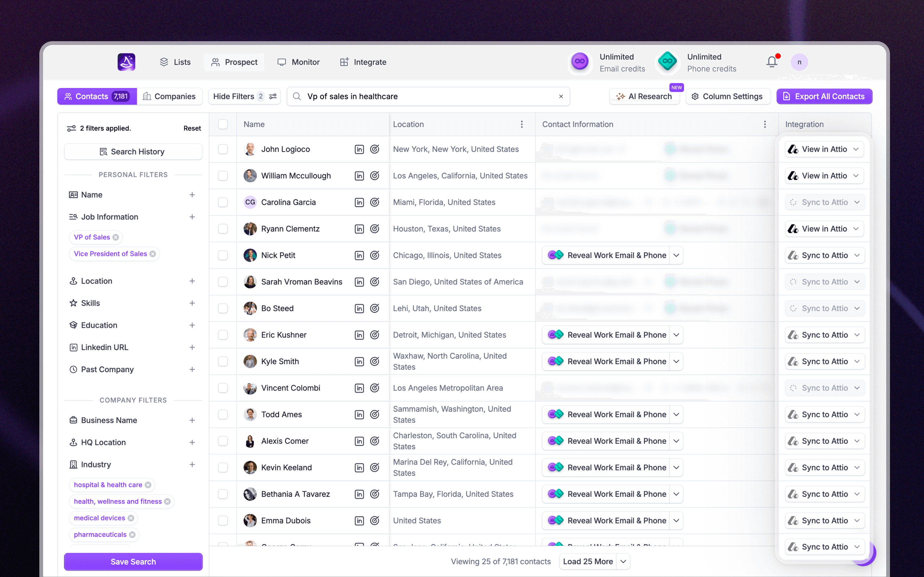Open the Load 25 More dropdown arrow
This screenshot has width=924, height=577.
tap(623, 562)
